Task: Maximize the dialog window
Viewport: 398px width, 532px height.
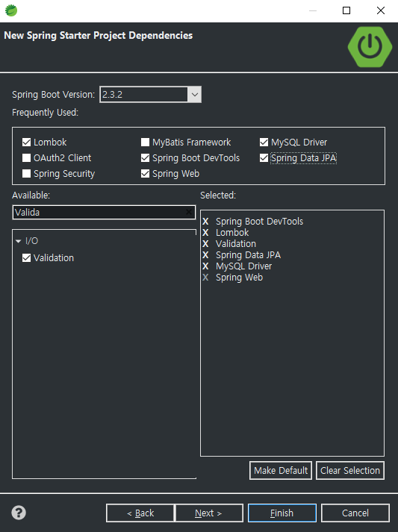Action: (346, 10)
